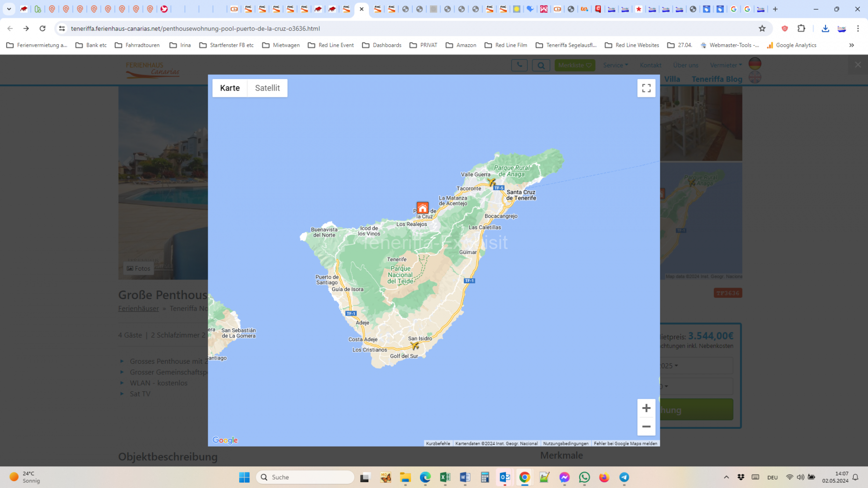The height and width of the screenshot is (488, 868).
Task: Open the Chrome three-dot menu
Action: point(858,28)
